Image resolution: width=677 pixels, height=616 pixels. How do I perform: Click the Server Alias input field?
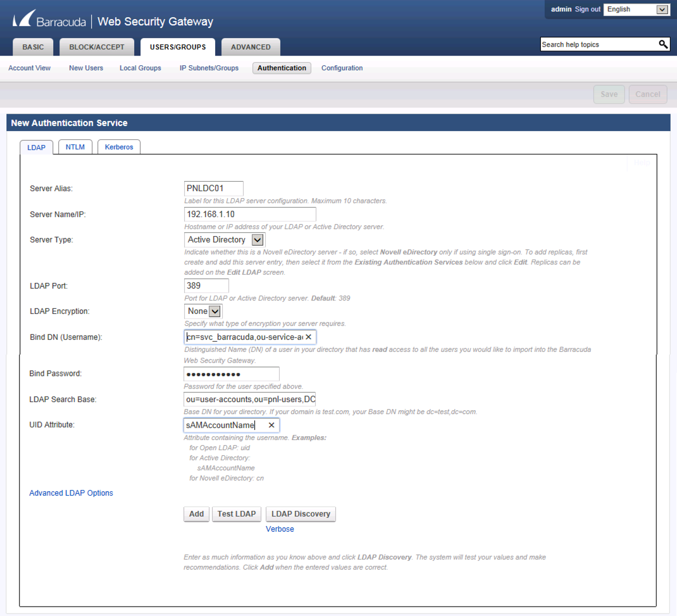coord(214,188)
